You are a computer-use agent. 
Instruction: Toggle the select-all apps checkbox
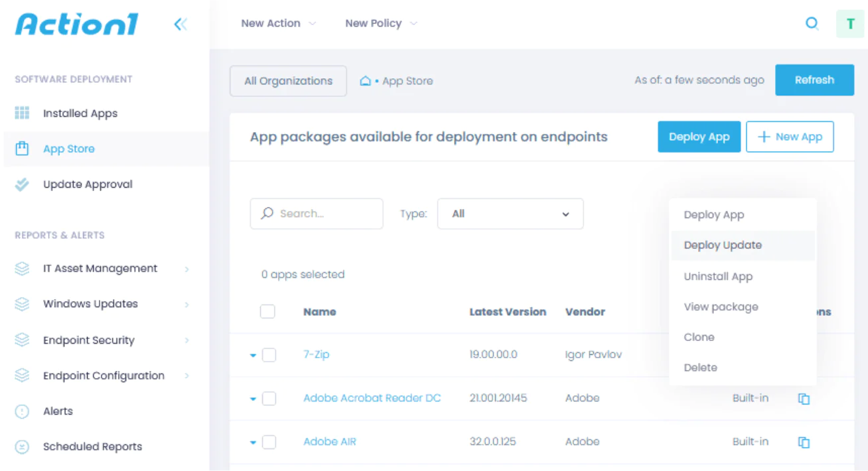click(x=267, y=311)
